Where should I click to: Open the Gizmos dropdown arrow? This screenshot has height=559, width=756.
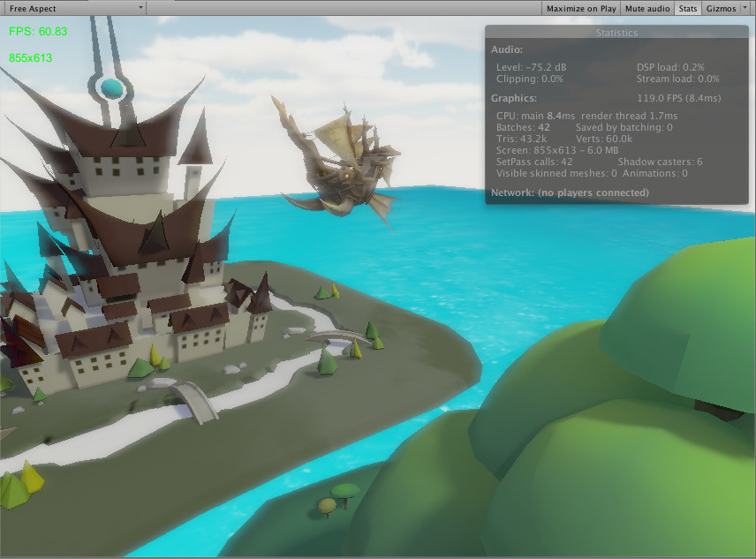[x=745, y=8]
